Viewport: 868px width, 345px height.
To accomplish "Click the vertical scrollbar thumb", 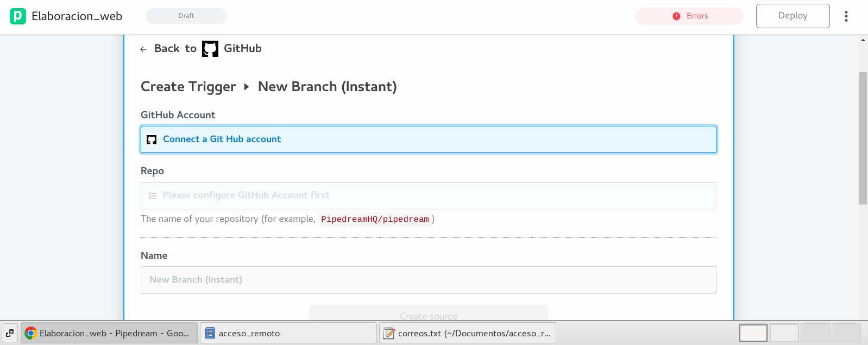I will pos(863,138).
